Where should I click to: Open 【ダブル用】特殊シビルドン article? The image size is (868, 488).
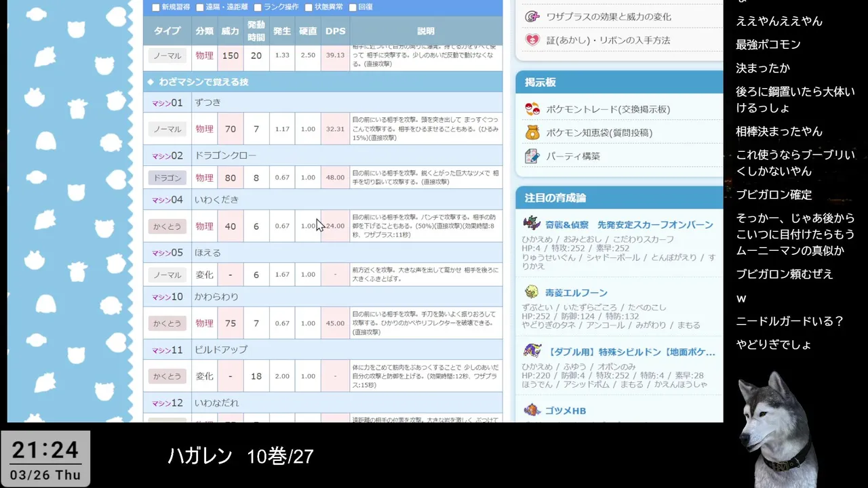[631, 352]
